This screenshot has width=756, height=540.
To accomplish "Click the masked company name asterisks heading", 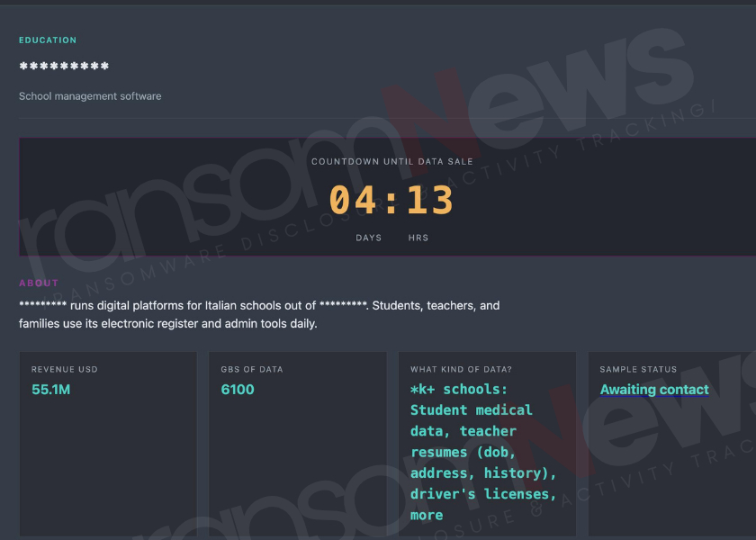I will point(64,66).
